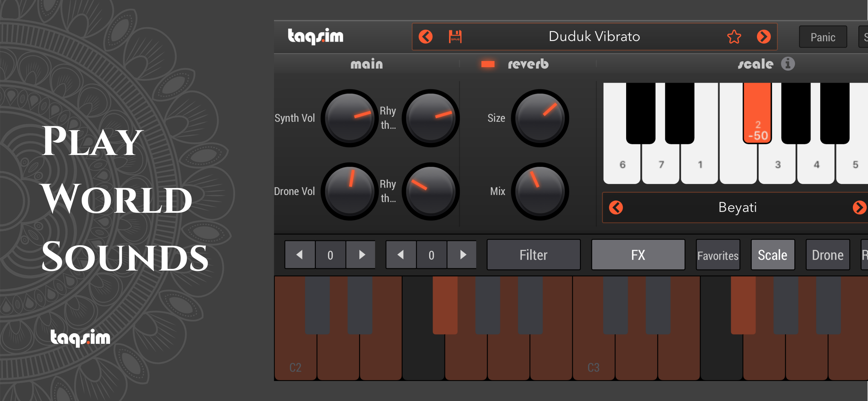Click scale key labeled 5
The width and height of the screenshot is (868, 401).
tap(852, 165)
